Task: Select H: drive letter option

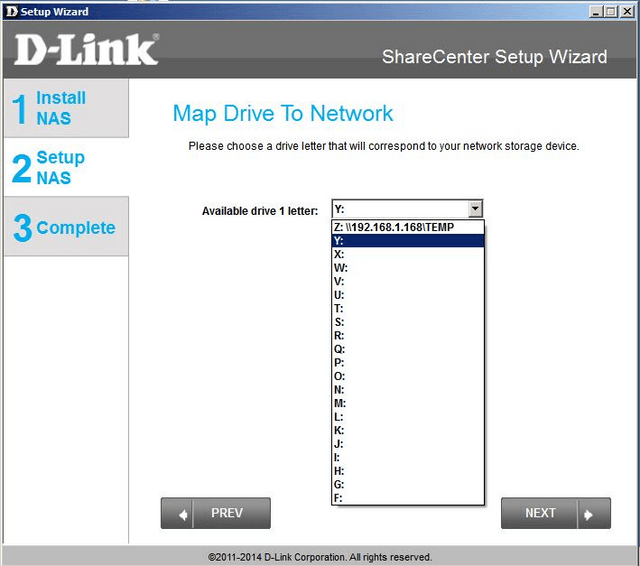Action: [408, 471]
